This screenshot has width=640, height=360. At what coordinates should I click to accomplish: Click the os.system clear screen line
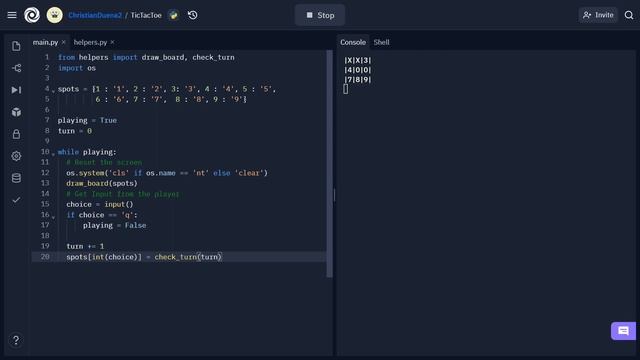click(167, 173)
